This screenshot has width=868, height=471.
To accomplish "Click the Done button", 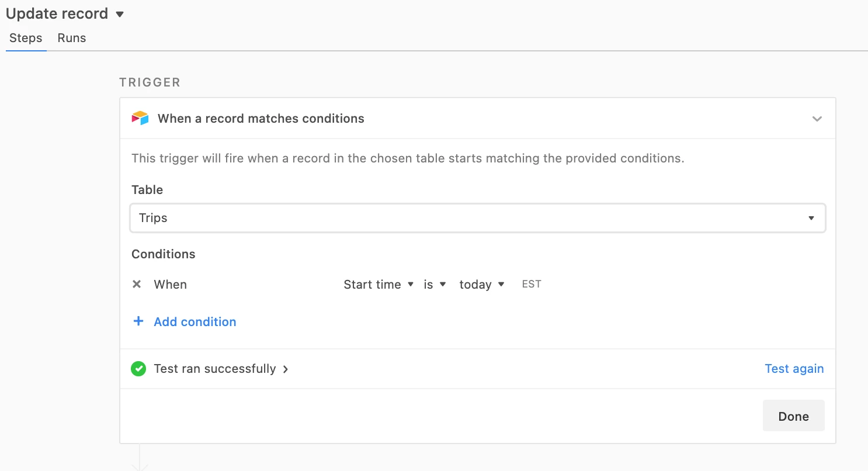I will pyautogui.click(x=794, y=416).
